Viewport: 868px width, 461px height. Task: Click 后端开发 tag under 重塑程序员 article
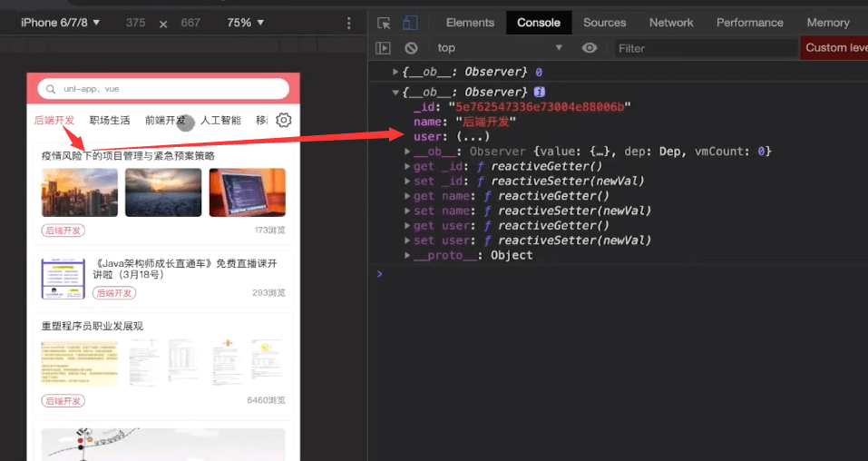pyautogui.click(x=63, y=400)
